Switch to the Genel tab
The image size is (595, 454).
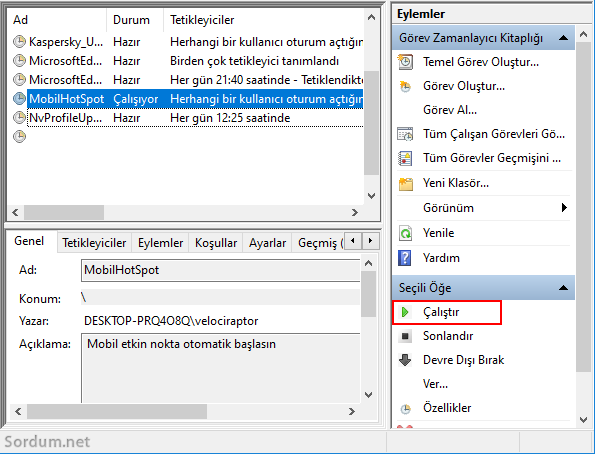coord(29,241)
